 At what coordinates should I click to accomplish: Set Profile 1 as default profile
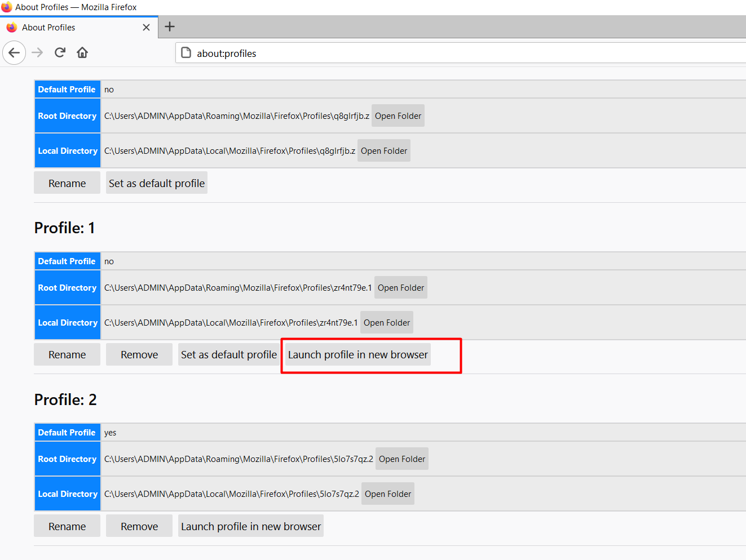coord(228,355)
